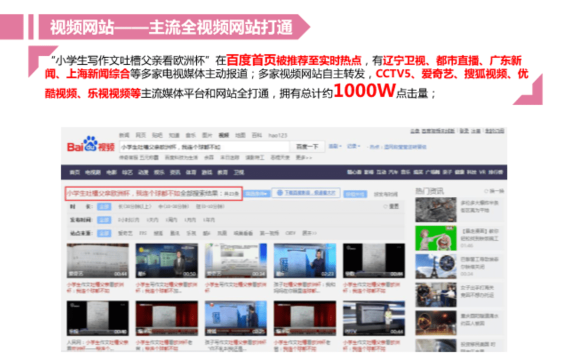Open the first video thumbnail in the results
570x360 pixels.
[98, 261]
